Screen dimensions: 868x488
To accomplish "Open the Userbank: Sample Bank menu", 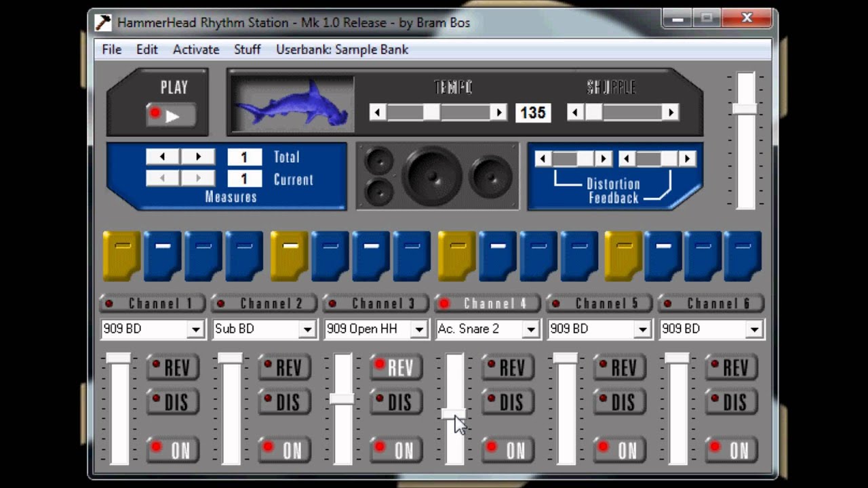I will tap(342, 49).
